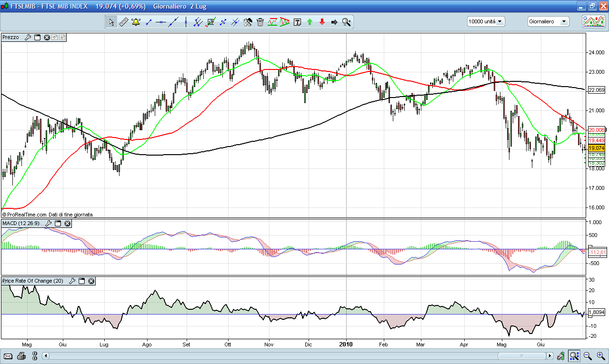The image size is (609, 364).
Task: Open the hammer and wrench settings tool
Action: (x=248, y=22)
